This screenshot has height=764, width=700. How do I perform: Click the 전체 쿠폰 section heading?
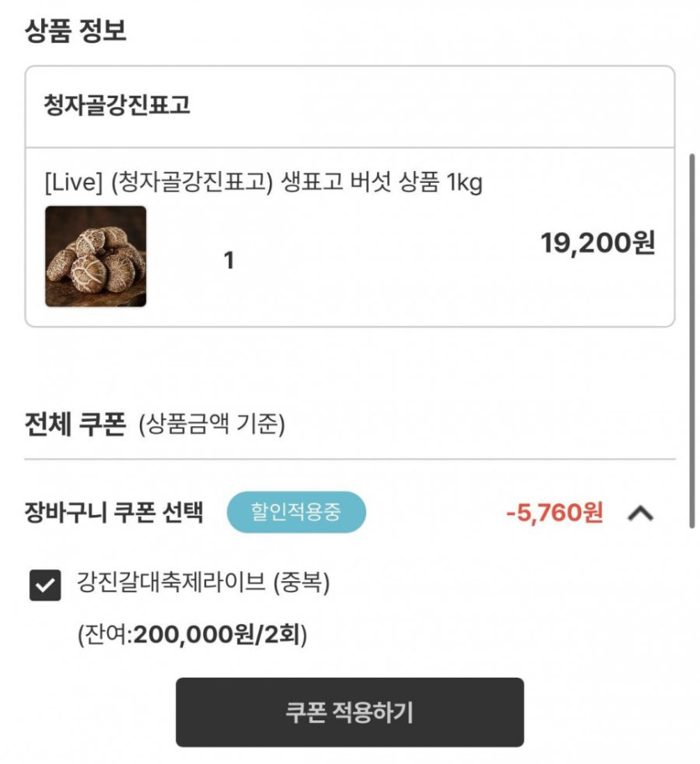pos(75,424)
